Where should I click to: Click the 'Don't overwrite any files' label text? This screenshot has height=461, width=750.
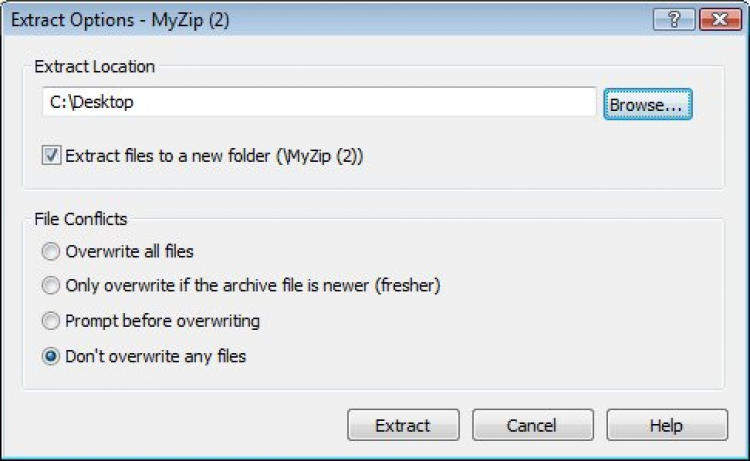click(156, 356)
